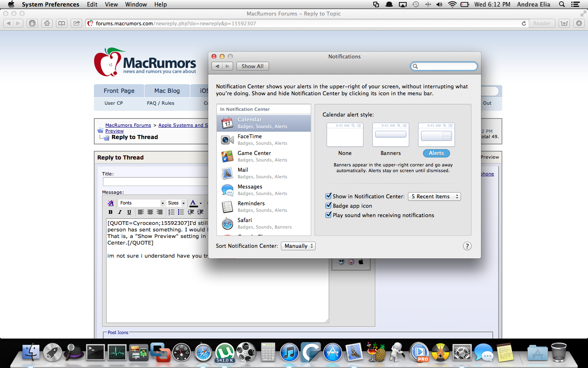
Task: Reload the page in Safari's address bar
Action: (x=523, y=23)
